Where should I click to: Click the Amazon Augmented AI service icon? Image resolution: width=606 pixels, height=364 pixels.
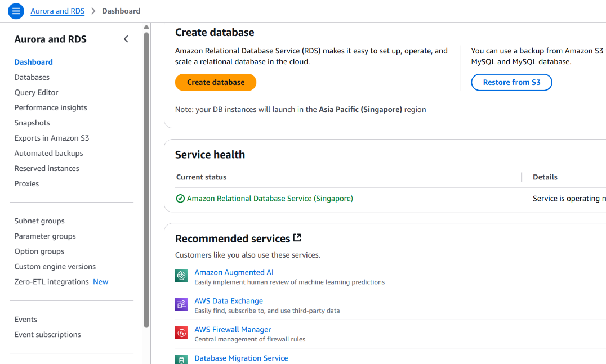(182, 276)
